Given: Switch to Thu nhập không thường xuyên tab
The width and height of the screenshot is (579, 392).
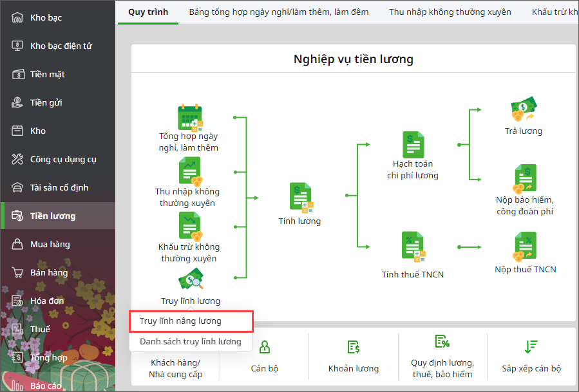Looking at the screenshot, I should pos(450,12).
